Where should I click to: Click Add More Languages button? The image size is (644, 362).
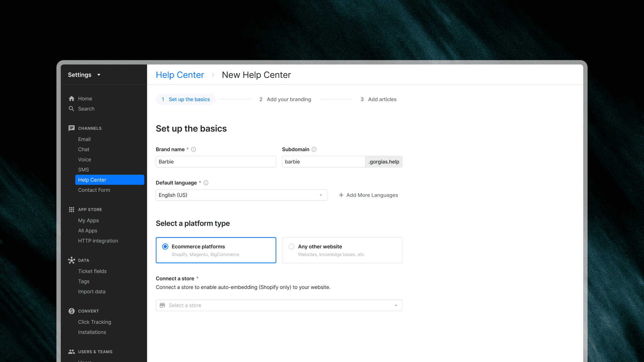[x=368, y=195]
